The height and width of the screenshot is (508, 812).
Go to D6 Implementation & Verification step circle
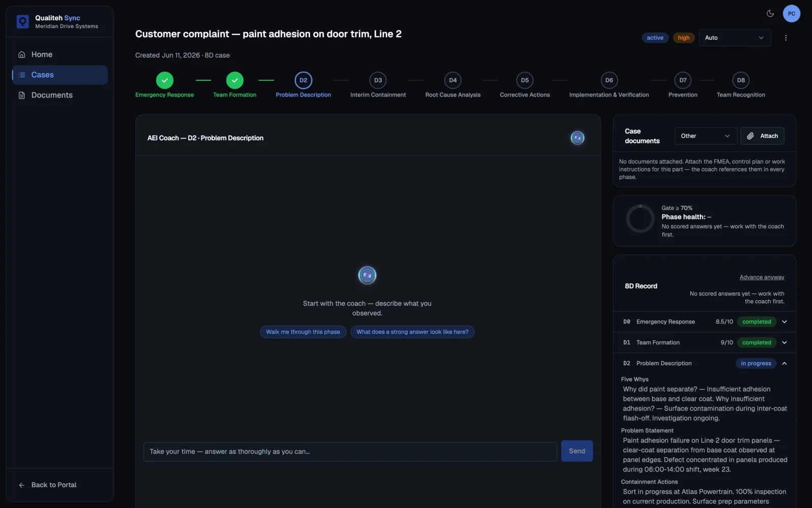click(x=609, y=80)
